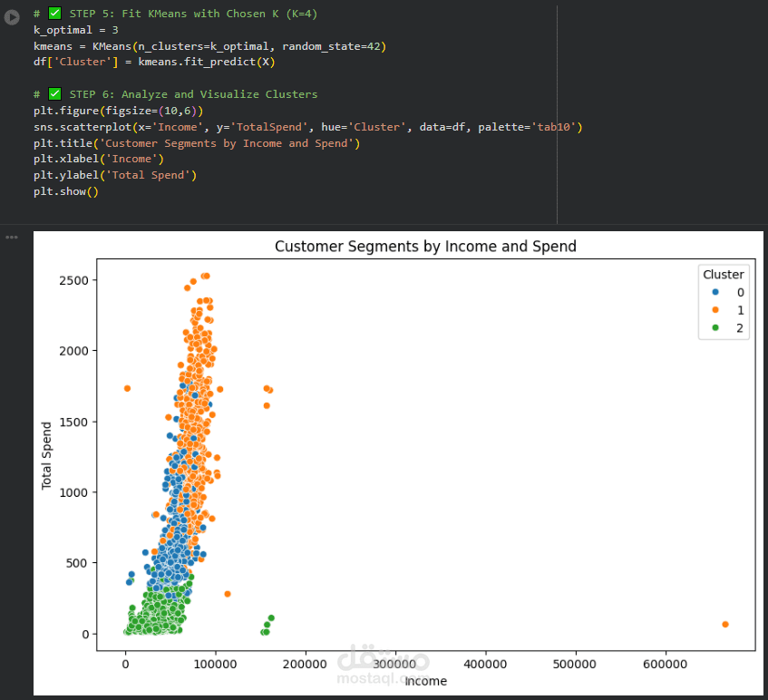This screenshot has height=700, width=768.
Task: Click the 'k_optimal = 3' code line
Action: click(76, 30)
